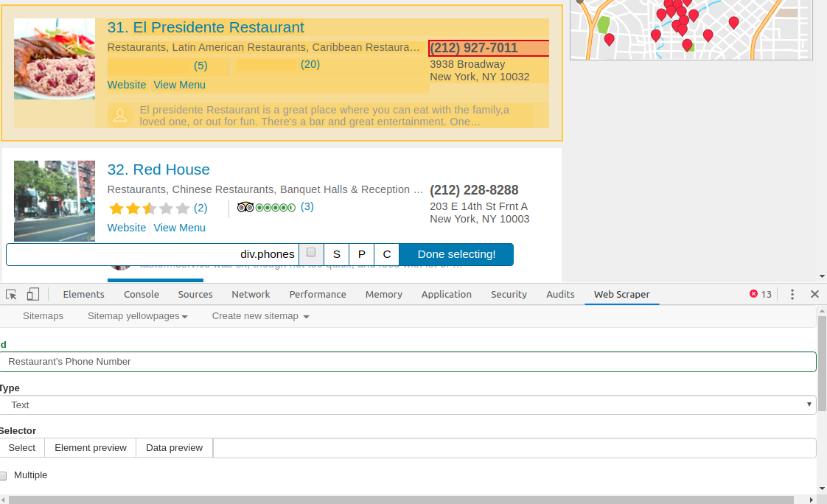Screen dimensions: 827x504
Task: Open the Red House restaurant title link
Action: click(158, 169)
